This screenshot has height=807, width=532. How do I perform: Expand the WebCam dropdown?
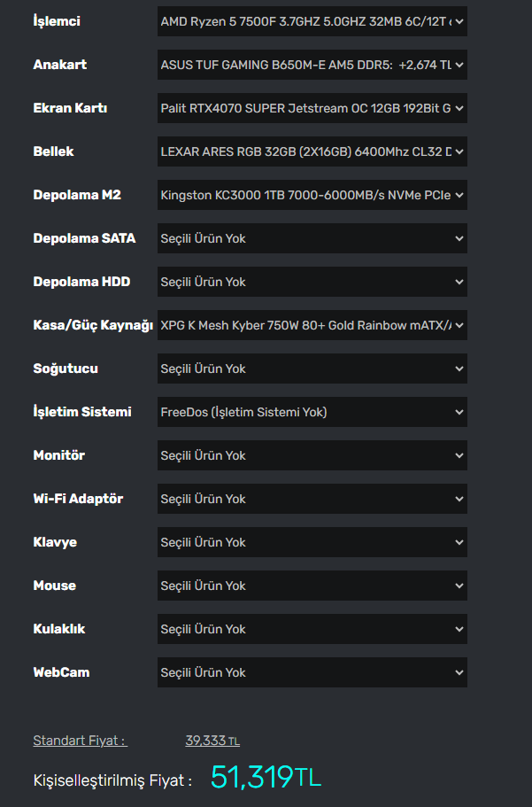coord(312,672)
